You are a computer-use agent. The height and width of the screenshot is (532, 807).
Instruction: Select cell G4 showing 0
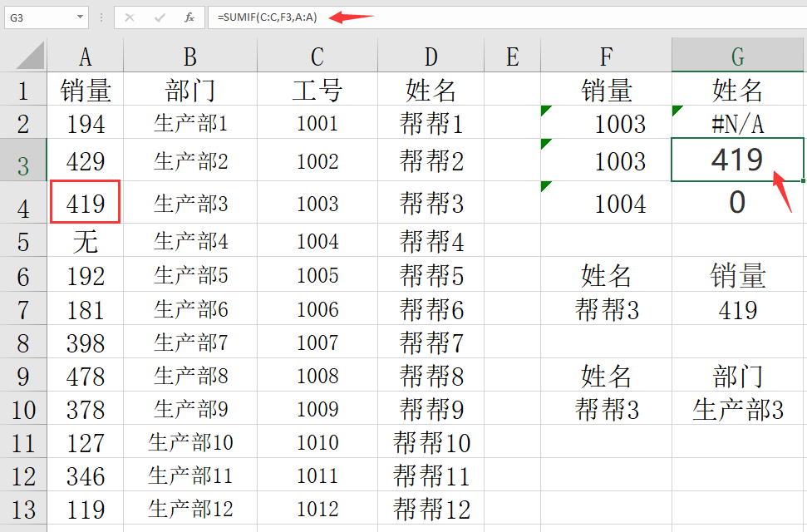(x=737, y=202)
